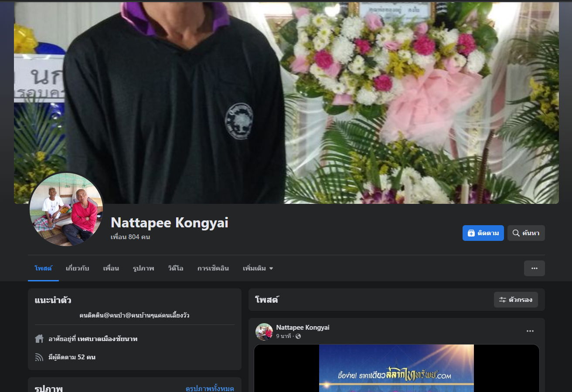
Task: Go to the รูปภาพ tab
Action: coord(143,268)
